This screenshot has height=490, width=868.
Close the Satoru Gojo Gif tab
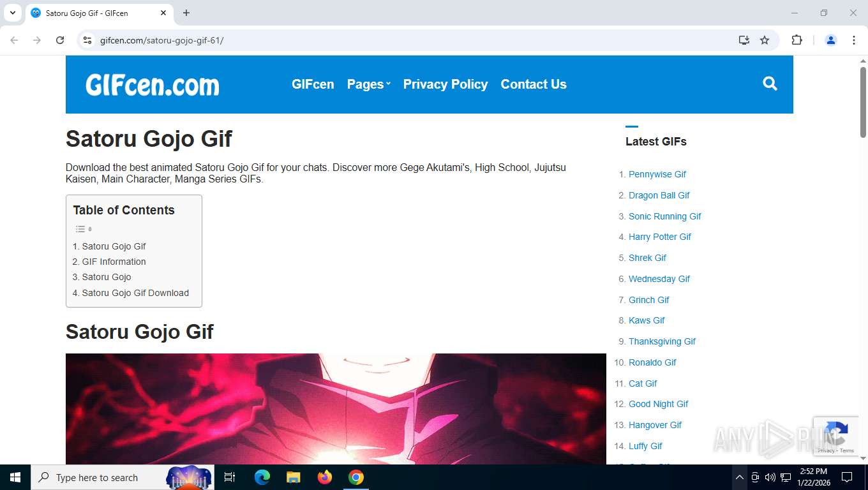163,13
